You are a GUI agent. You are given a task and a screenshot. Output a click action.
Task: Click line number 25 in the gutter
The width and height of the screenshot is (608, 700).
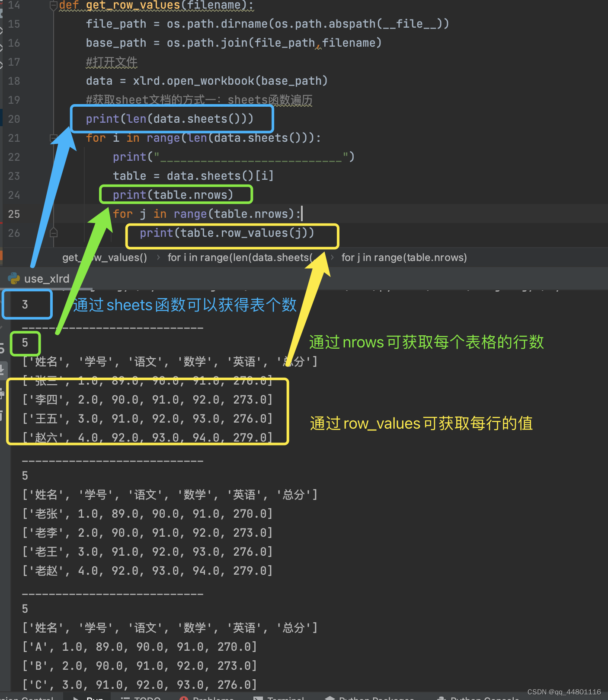pyautogui.click(x=14, y=214)
